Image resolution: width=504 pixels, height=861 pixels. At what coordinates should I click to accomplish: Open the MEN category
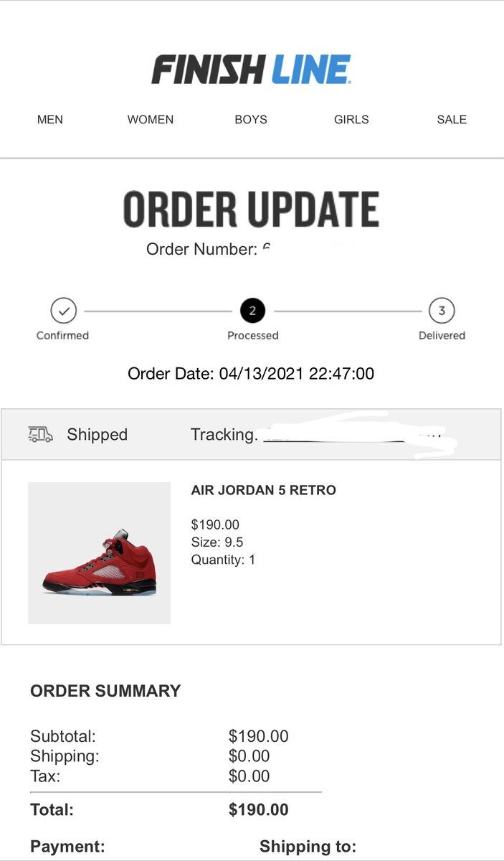[50, 120]
